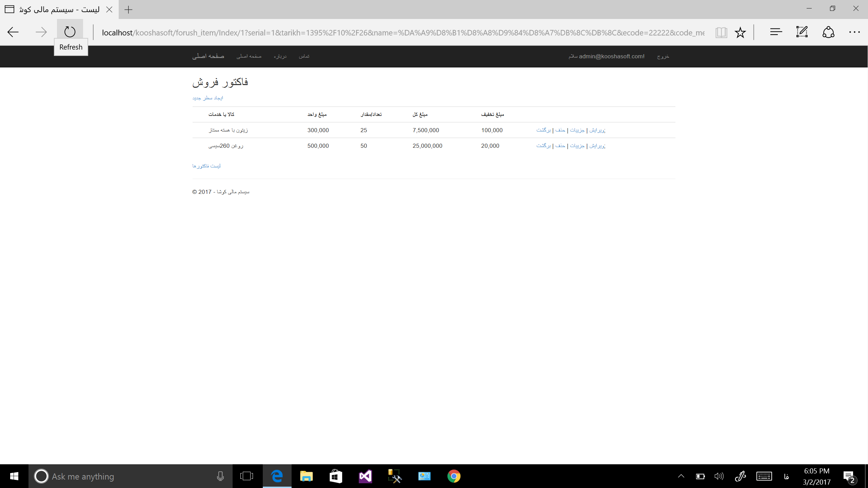The image size is (868, 488).
Task: Click ویرایش link for the زیتون row
Action: pyautogui.click(x=597, y=130)
